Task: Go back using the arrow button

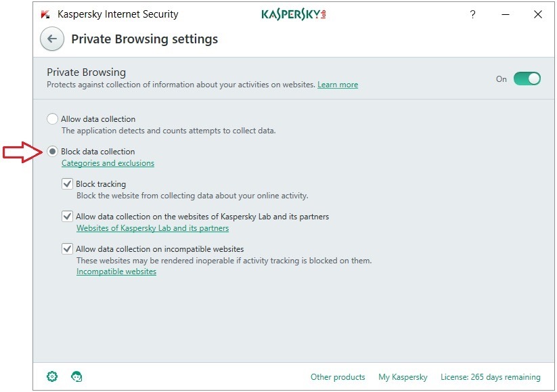Action: (52, 39)
